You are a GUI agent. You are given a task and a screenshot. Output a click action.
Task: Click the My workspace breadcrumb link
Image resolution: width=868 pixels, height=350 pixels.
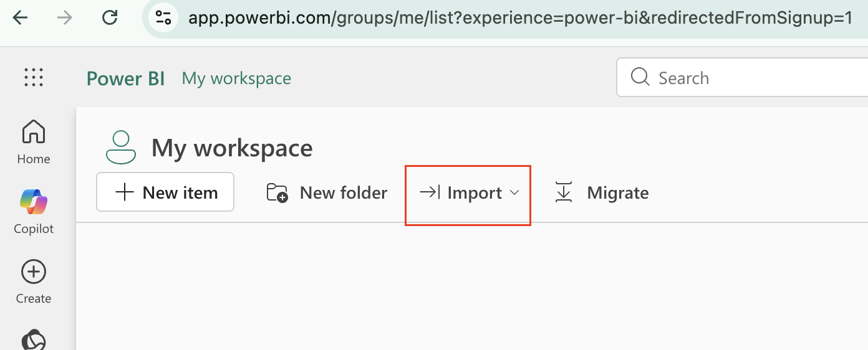tap(236, 78)
